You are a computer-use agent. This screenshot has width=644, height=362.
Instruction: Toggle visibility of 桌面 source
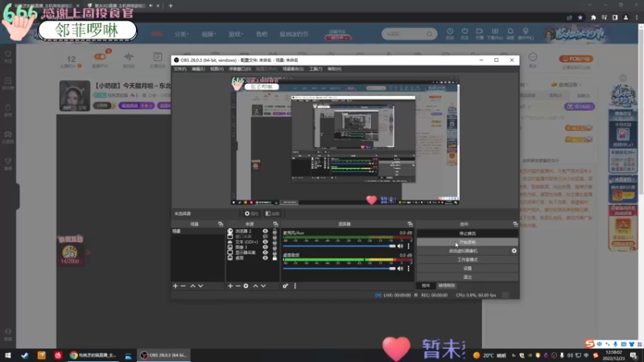(x=266, y=257)
